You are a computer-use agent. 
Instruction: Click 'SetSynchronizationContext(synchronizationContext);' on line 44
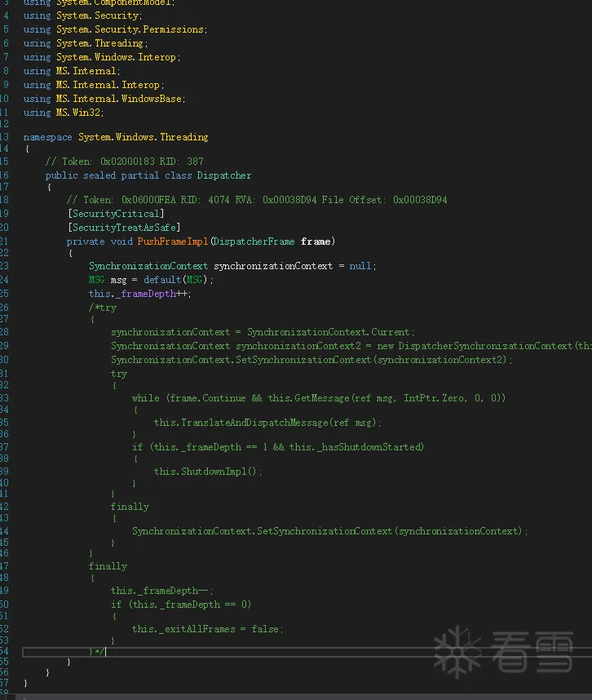(330, 531)
